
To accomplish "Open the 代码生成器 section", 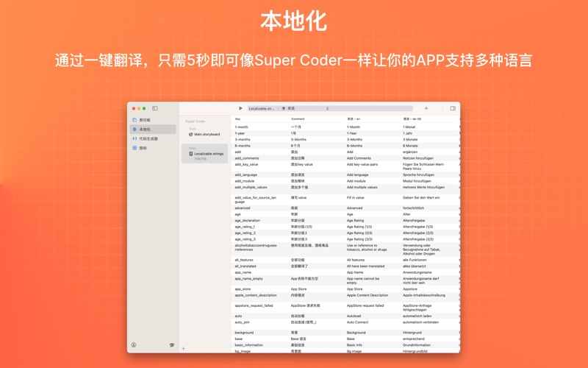I will coord(147,138).
